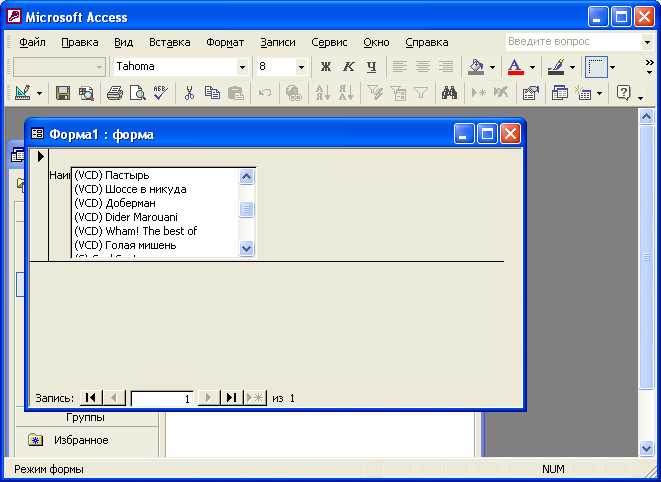Screen dimensions: 661x482
Task: Sort ascending with the А-Я icon
Action: (x=323, y=93)
